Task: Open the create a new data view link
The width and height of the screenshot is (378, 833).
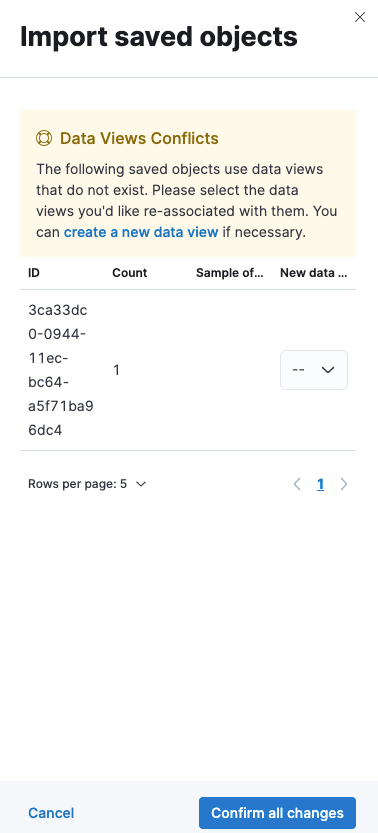Action: pyautogui.click(x=141, y=232)
